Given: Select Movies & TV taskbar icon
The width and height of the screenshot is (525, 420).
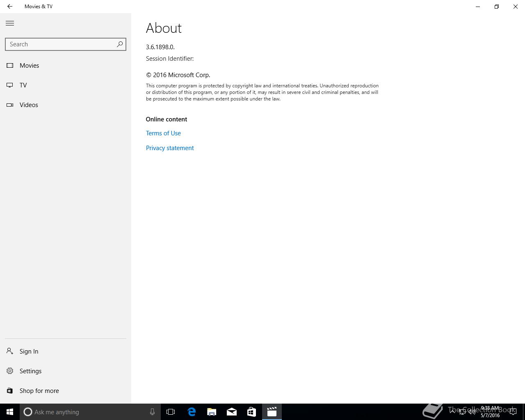Looking at the screenshot, I should 272,412.
